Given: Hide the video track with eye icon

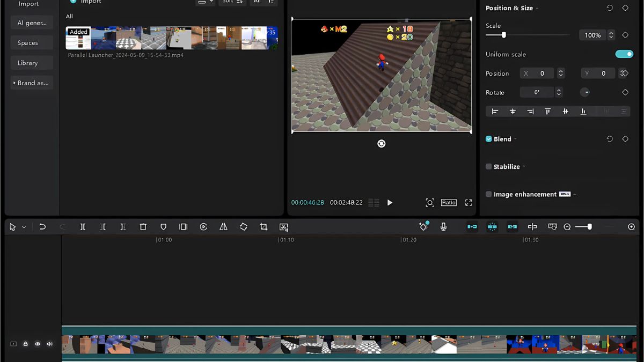Looking at the screenshot, I should (x=38, y=344).
